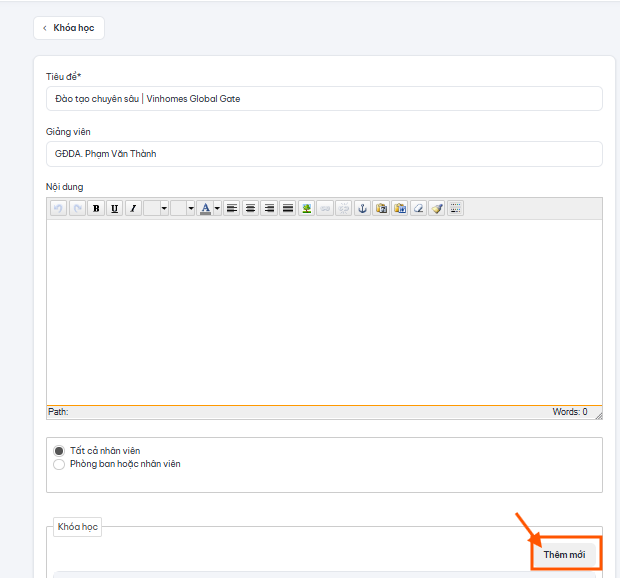Screen dimensions: 620x578
Task: Toggle underline formatting
Action: 115,208
